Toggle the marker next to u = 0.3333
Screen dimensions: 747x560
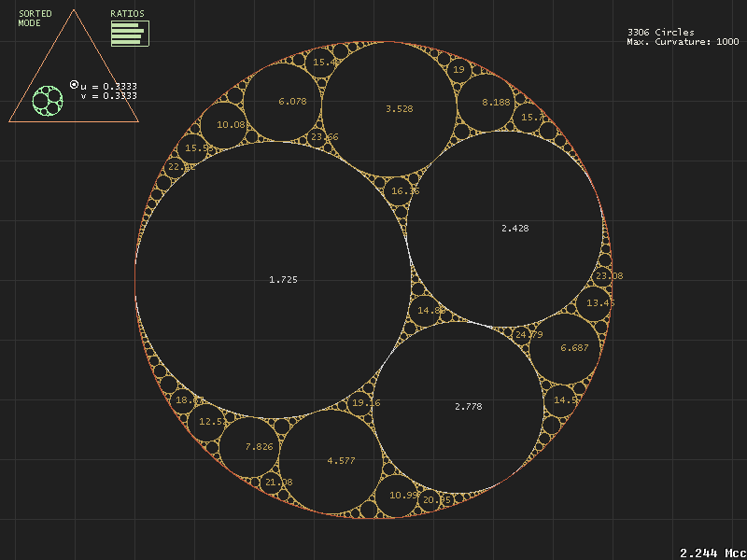point(72,84)
